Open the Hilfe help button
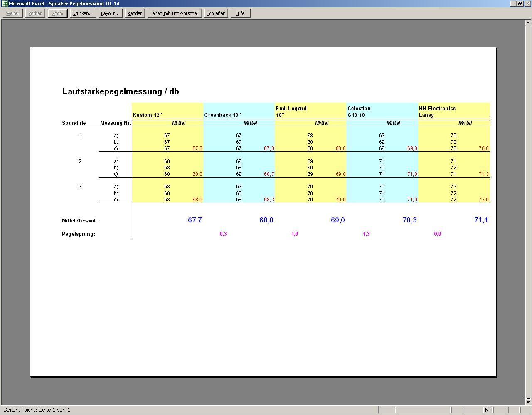 point(240,13)
